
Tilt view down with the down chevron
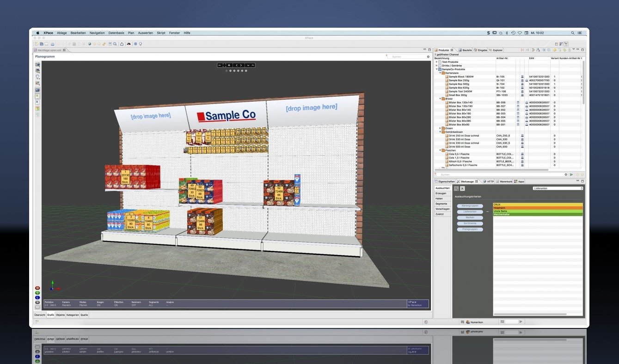(x=248, y=65)
